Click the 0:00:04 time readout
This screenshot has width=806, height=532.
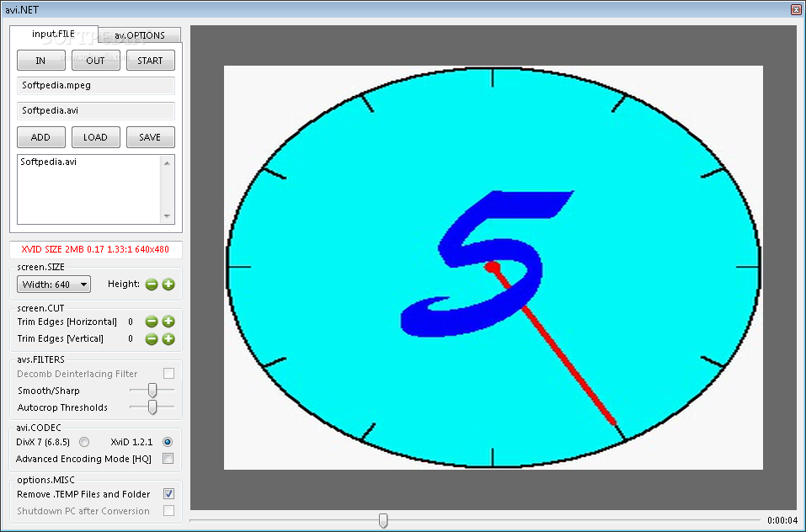(782, 521)
